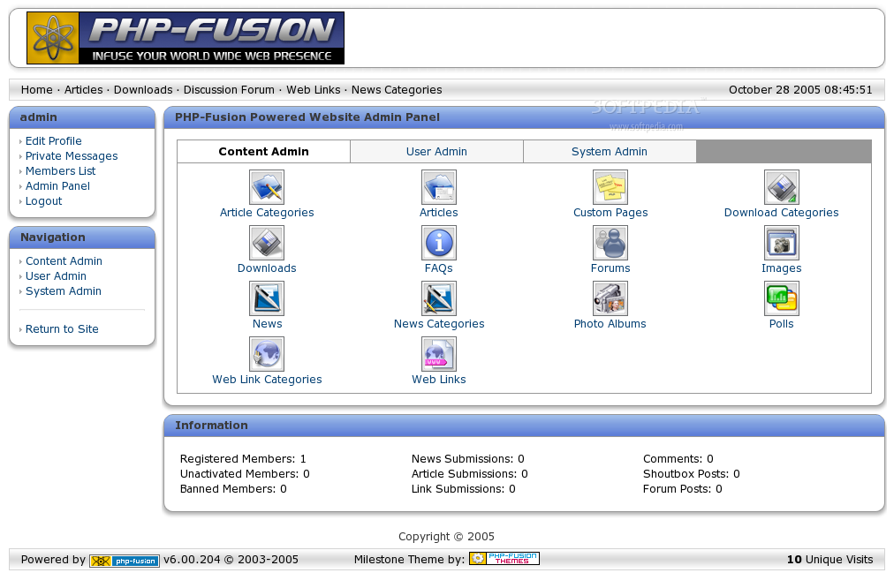
Task: Go to Home in top menu
Action: tap(36, 90)
